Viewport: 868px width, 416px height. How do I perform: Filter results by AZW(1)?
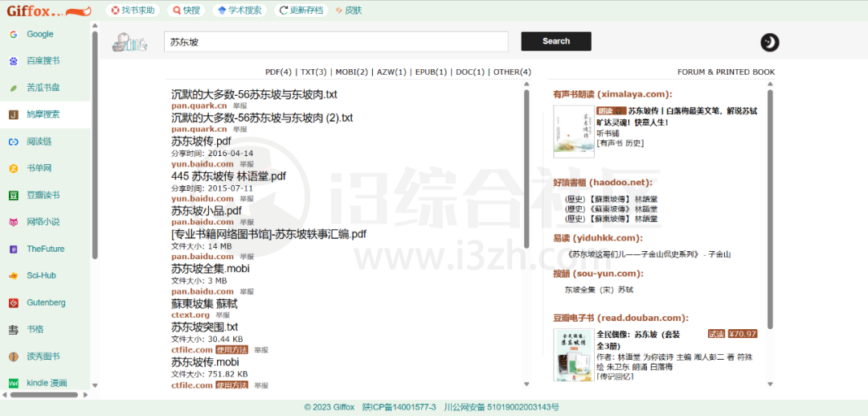[x=392, y=72]
